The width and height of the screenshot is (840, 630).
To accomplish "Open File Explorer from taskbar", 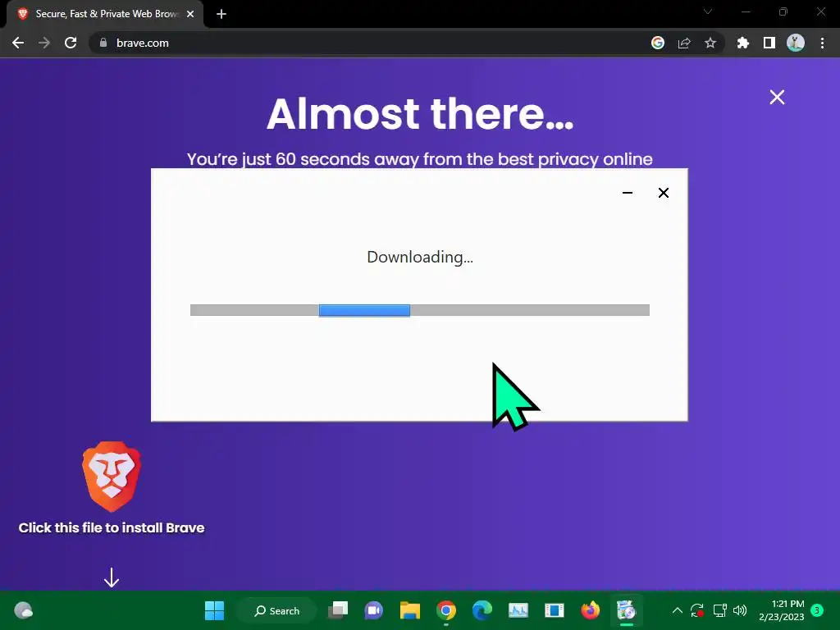I will tap(410, 610).
